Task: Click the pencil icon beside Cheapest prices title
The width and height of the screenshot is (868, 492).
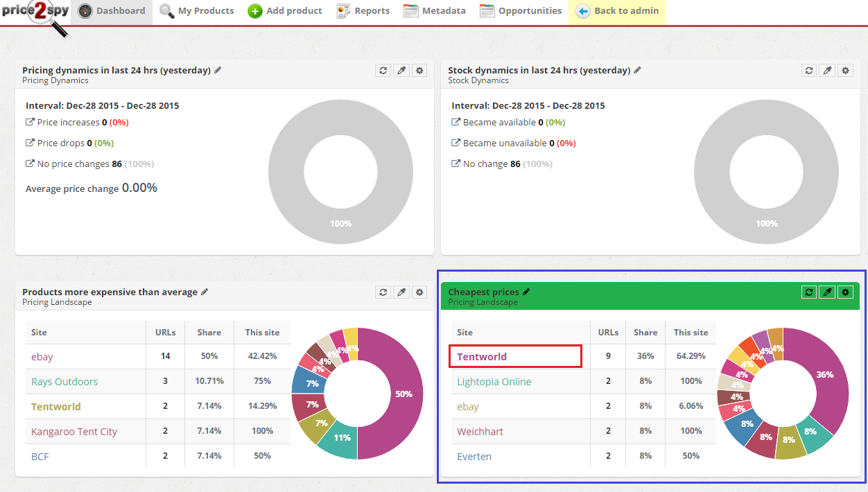Action: click(526, 292)
